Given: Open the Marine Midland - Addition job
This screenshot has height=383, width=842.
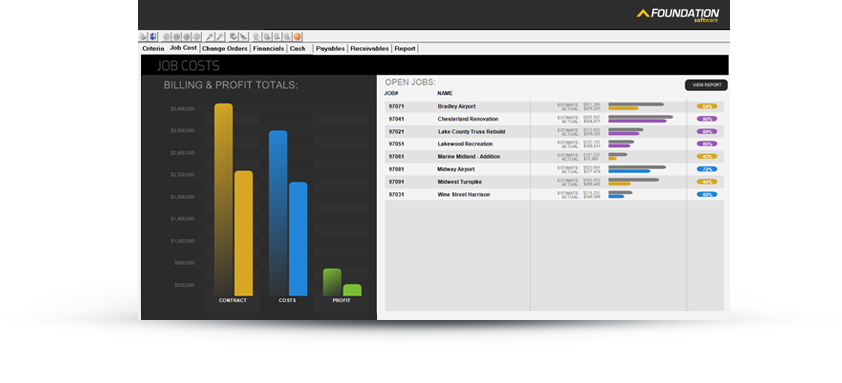Looking at the screenshot, I should 469,157.
